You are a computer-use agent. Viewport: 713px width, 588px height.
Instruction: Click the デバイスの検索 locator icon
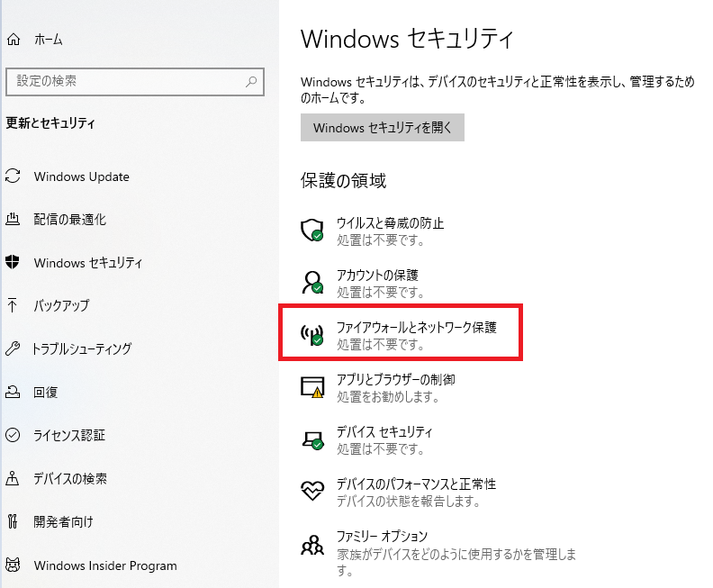pyautogui.click(x=13, y=478)
